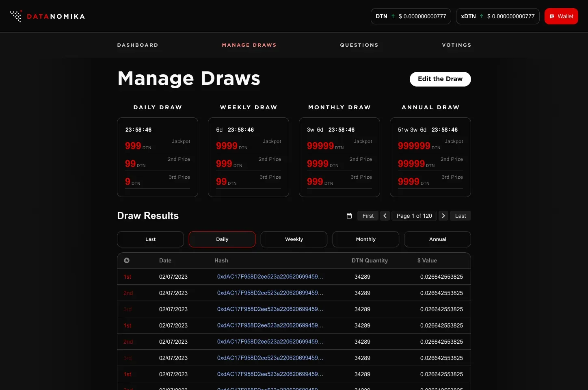Jump to First page of results
Image resolution: width=588 pixels, height=390 pixels.
click(x=368, y=216)
